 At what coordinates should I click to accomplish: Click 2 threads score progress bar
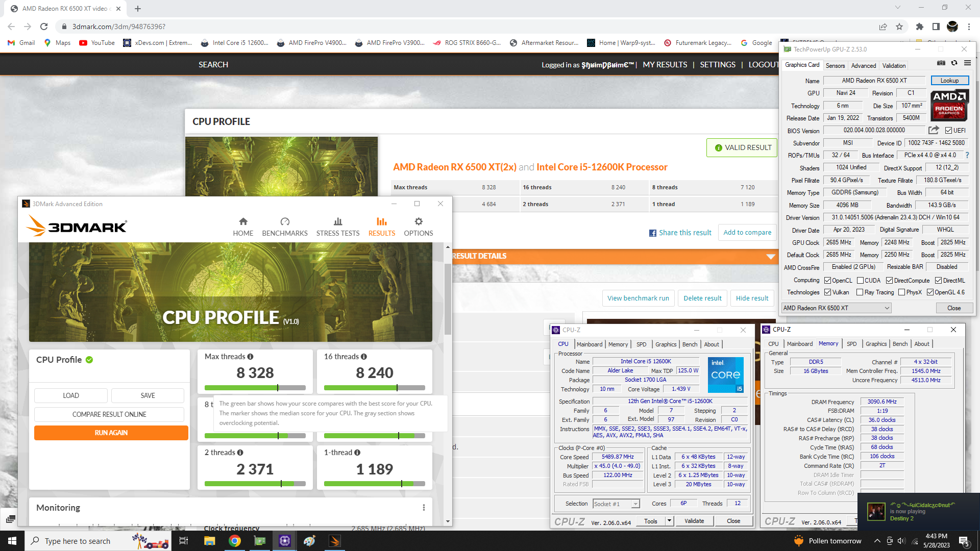click(255, 484)
